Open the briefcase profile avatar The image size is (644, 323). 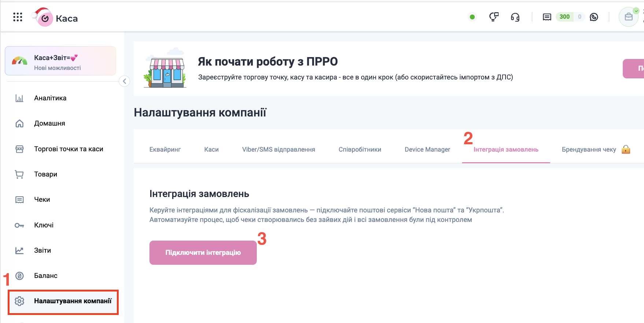[x=628, y=17]
